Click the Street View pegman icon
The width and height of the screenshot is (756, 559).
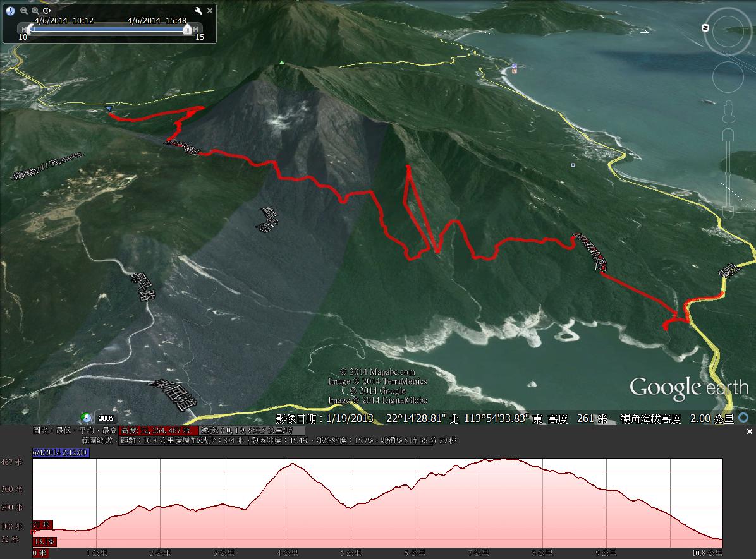point(728,112)
